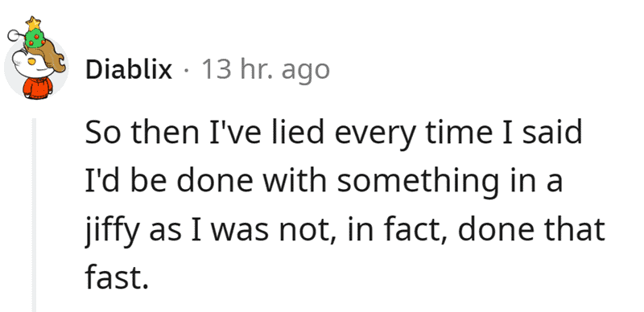Open the Diablix username link
Viewport: 644px width, 312px height.
tap(129, 70)
